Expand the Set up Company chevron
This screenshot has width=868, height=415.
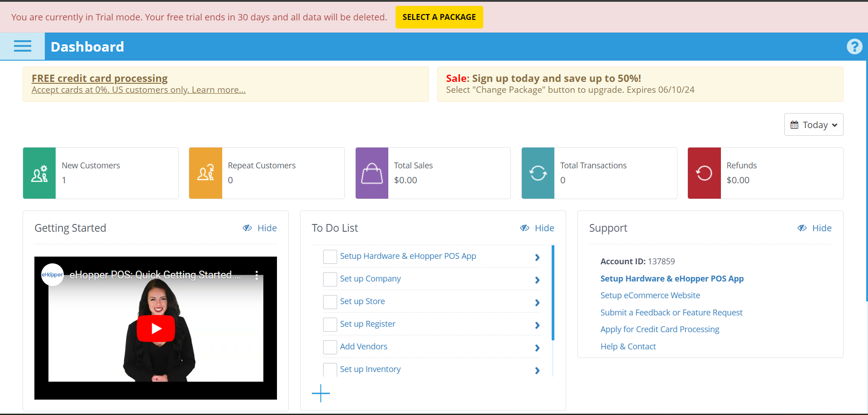pyautogui.click(x=537, y=280)
